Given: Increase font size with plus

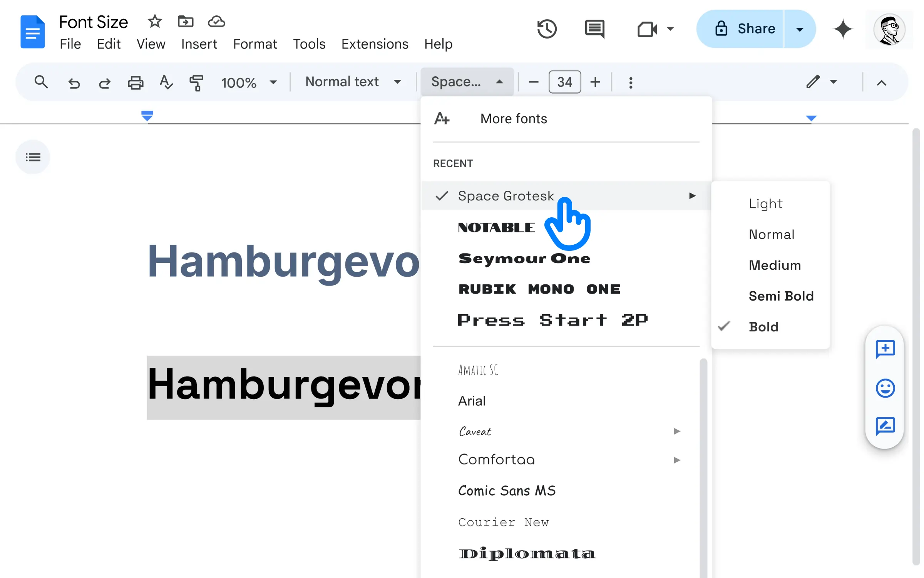Looking at the screenshot, I should (x=595, y=82).
